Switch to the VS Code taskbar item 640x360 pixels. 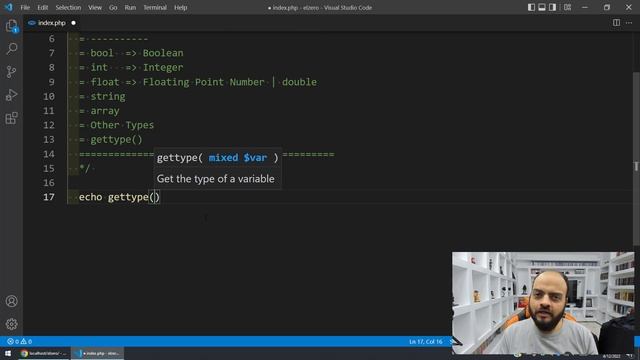97,353
